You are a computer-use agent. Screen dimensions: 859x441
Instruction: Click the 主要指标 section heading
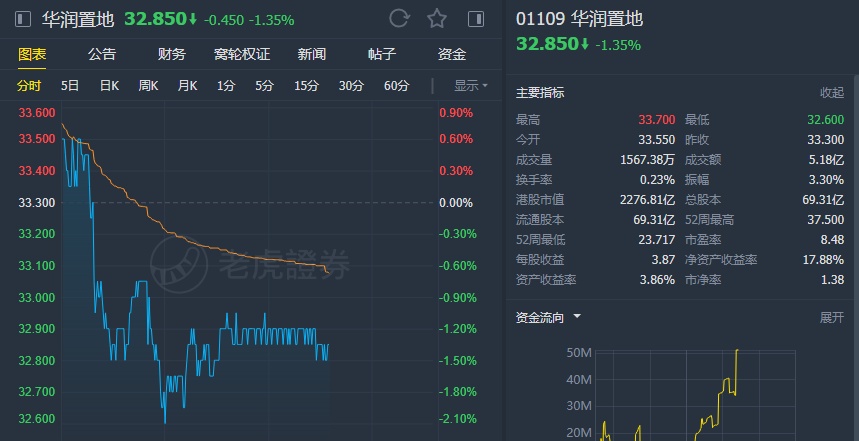click(x=540, y=93)
